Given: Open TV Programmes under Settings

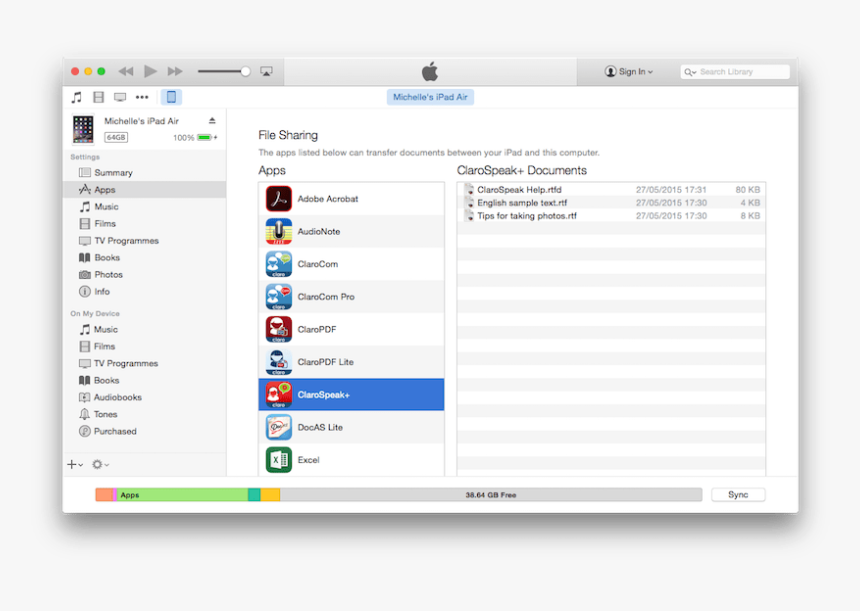Looking at the screenshot, I should pos(145,241).
